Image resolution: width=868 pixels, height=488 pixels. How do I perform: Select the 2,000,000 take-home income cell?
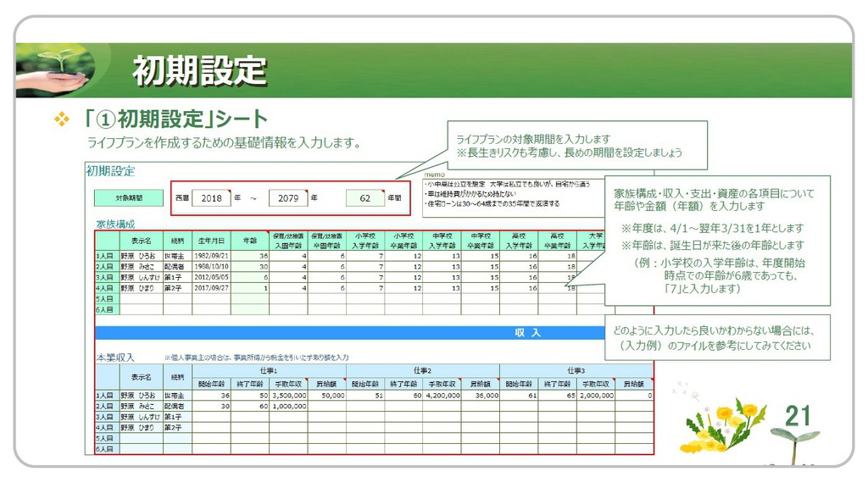click(x=596, y=396)
